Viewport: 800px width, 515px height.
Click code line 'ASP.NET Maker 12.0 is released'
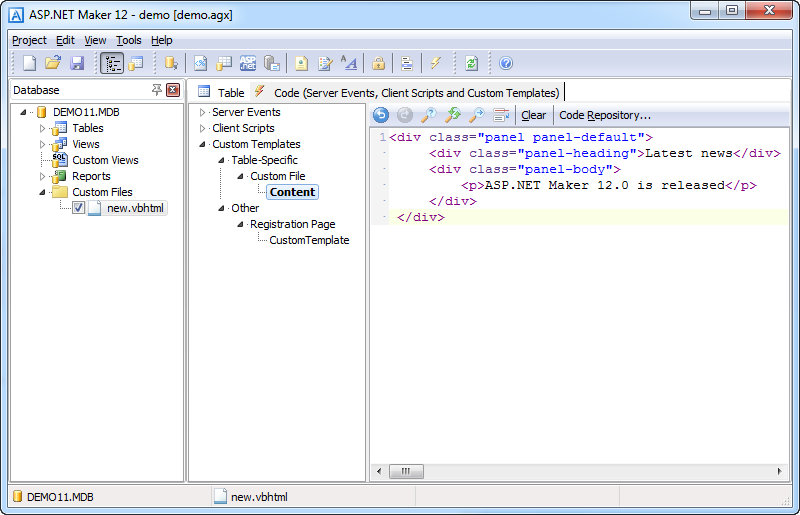click(x=609, y=185)
